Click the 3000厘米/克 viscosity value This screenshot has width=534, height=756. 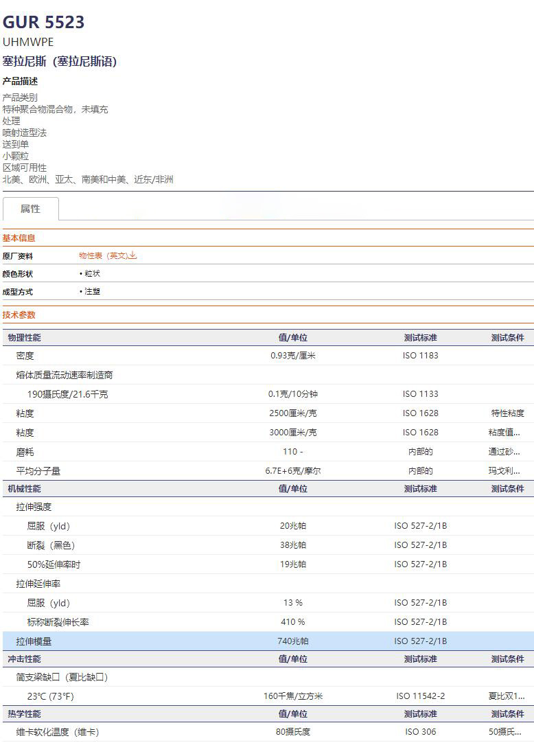point(293,433)
